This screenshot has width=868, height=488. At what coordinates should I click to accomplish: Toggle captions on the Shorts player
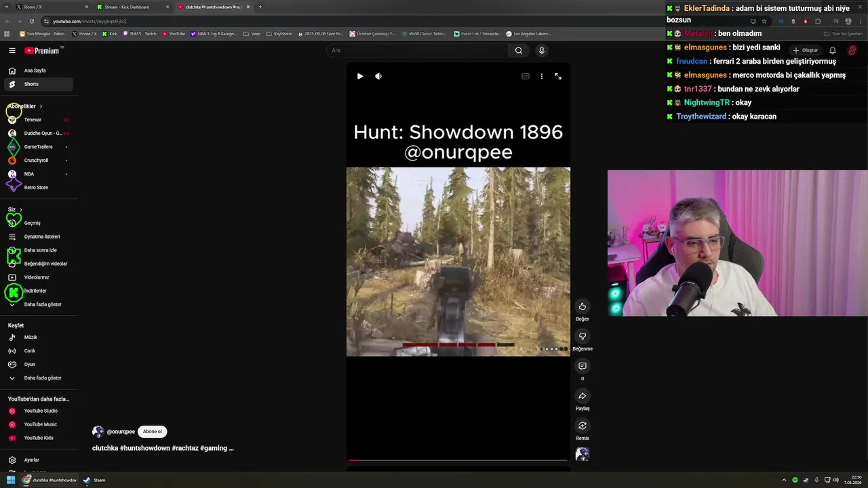tap(525, 77)
